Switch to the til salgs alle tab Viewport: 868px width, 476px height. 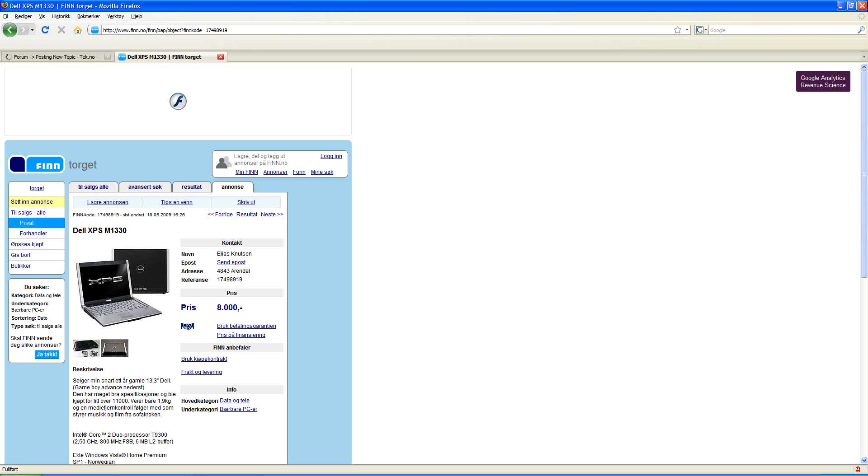tap(93, 187)
